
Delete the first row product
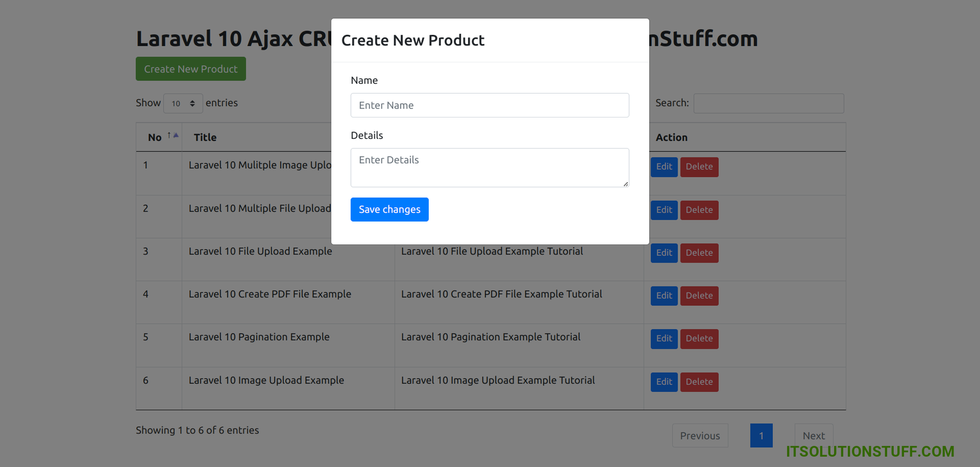point(699,167)
